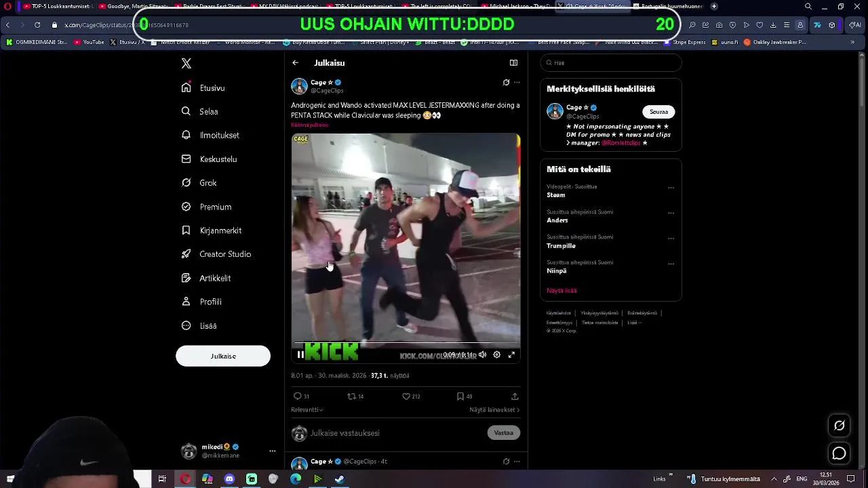This screenshot has width=868, height=488.
Task: Open Profiili person icon
Action: click(x=186, y=302)
